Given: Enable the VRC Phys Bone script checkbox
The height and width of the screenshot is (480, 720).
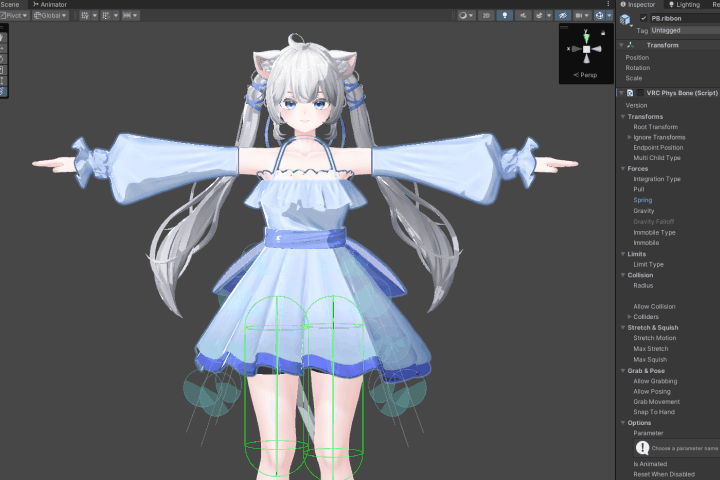Looking at the screenshot, I should tap(640, 93).
